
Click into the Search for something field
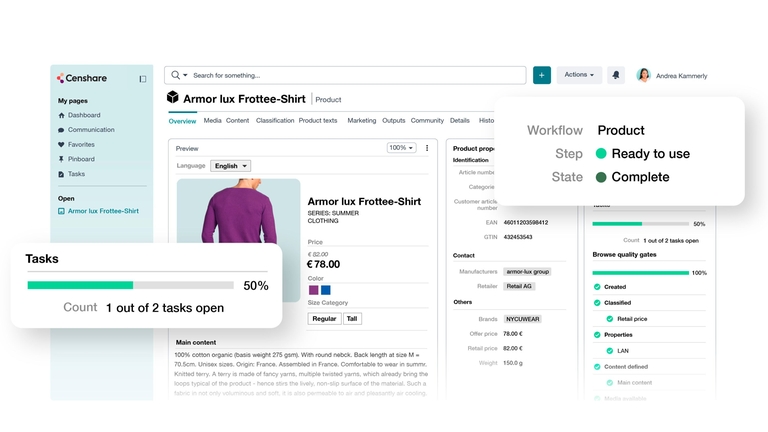tap(345, 75)
